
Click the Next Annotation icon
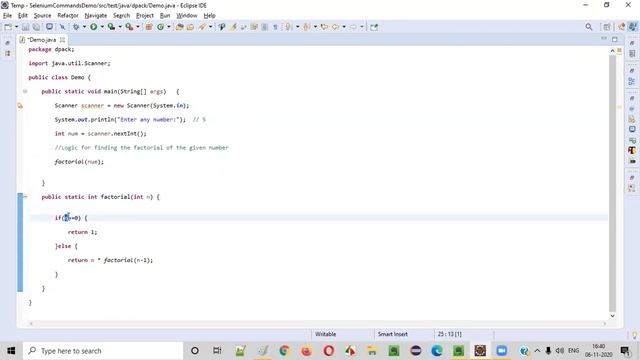289,27
